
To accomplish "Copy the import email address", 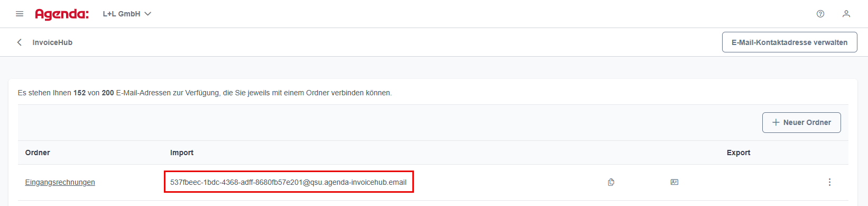I will (611, 182).
